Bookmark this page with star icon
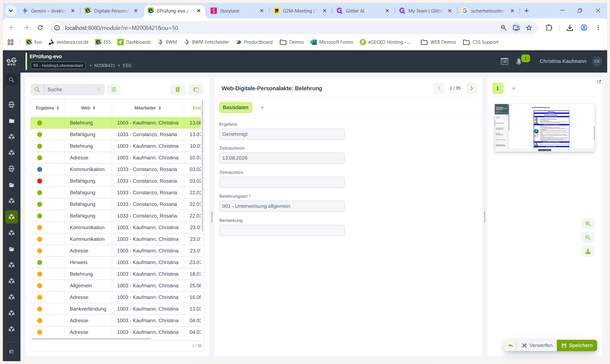The height and width of the screenshot is (364, 610). (x=529, y=28)
